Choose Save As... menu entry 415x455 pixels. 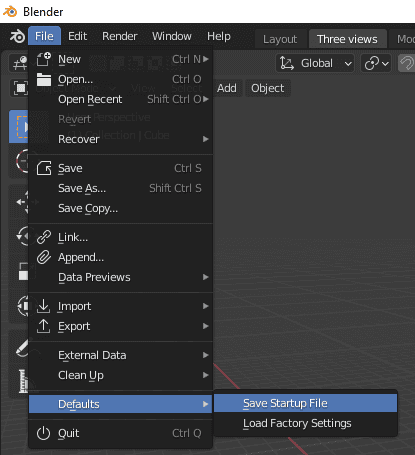[120, 188]
